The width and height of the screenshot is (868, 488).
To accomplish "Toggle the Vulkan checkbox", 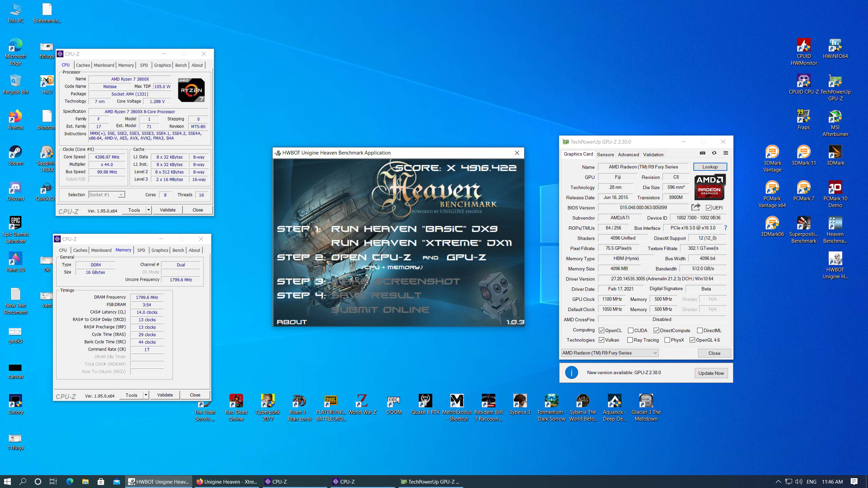I will [x=601, y=340].
